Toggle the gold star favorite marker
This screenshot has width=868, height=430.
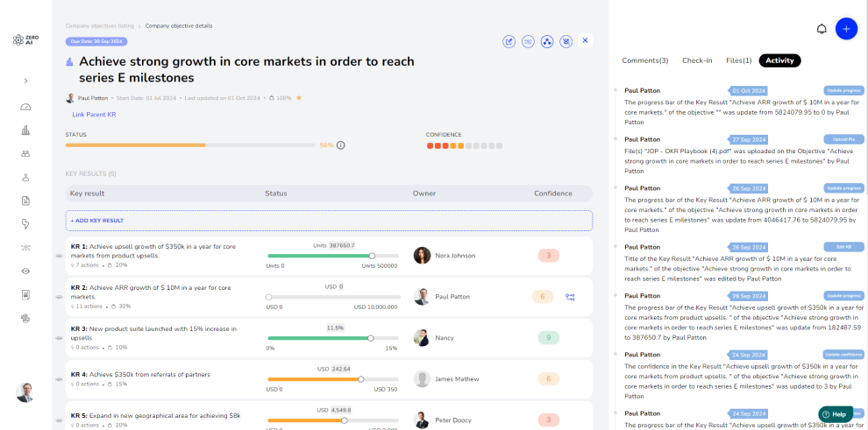point(299,98)
